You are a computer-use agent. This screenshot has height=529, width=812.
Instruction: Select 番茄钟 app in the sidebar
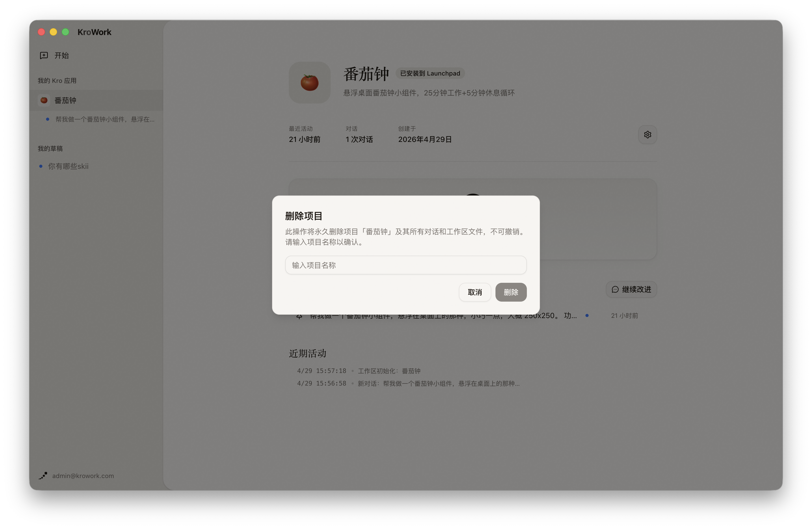click(96, 101)
